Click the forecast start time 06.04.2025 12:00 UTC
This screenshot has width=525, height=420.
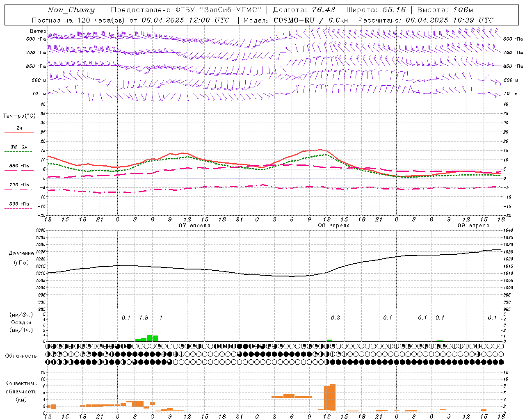(x=185, y=20)
